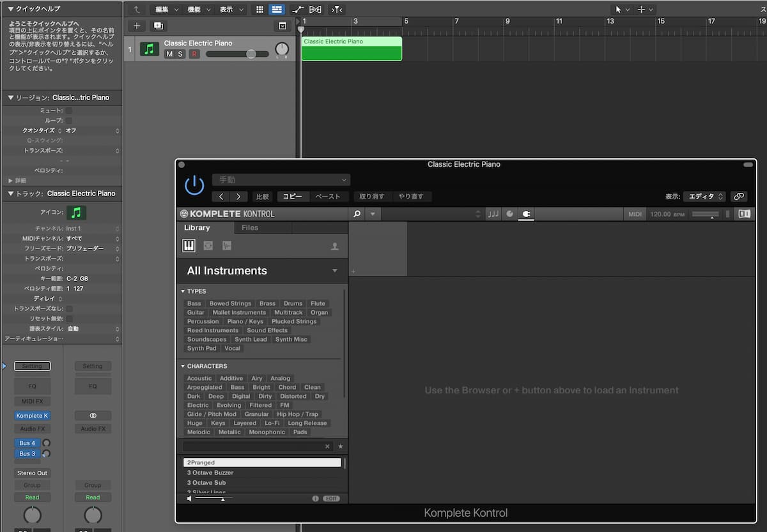
Task: Open the 編集 menu
Action: (x=166, y=10)
